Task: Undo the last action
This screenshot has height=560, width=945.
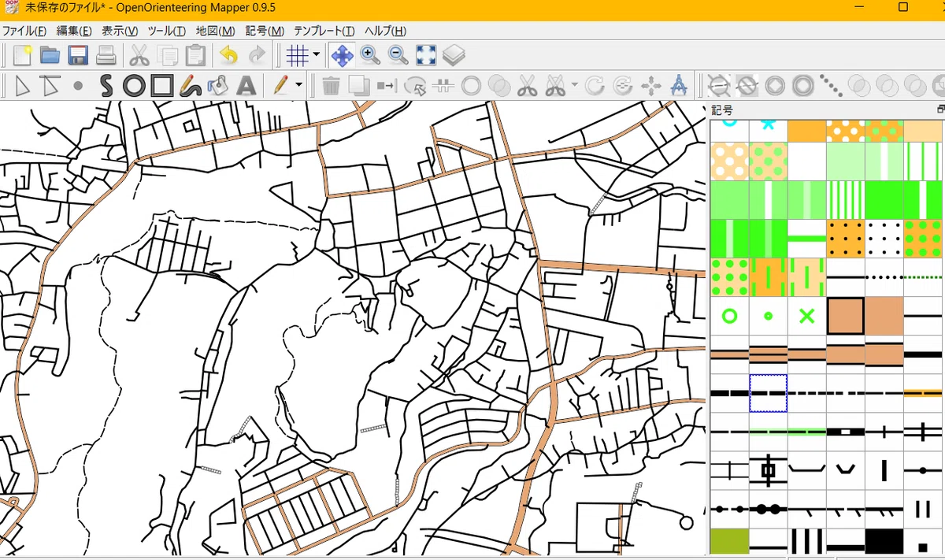Action: (x=228, y=55)
